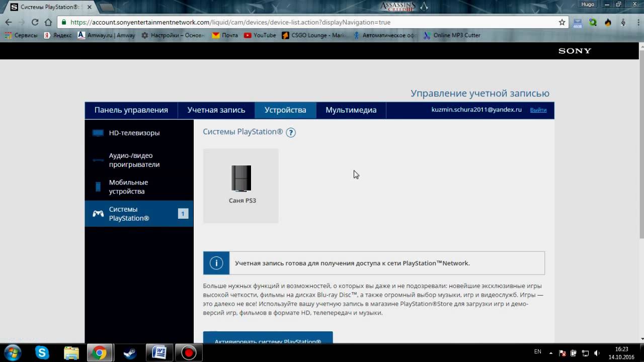Viewport: 644px width, 362px height.
Task: Click the Системы PlayStation browser tab
Action: pos(49,7)
